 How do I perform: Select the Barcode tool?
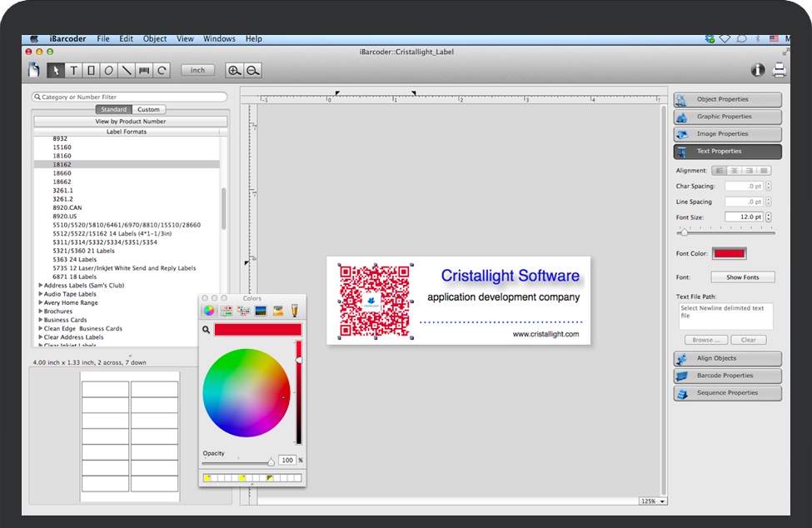144,71
